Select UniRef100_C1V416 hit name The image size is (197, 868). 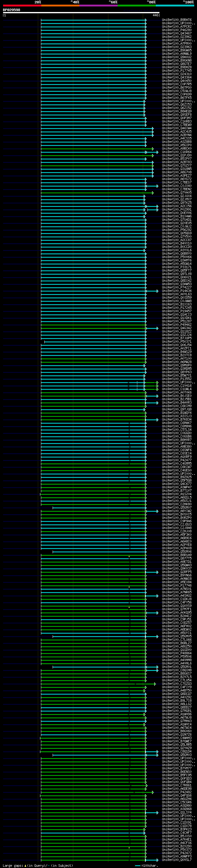177,386
